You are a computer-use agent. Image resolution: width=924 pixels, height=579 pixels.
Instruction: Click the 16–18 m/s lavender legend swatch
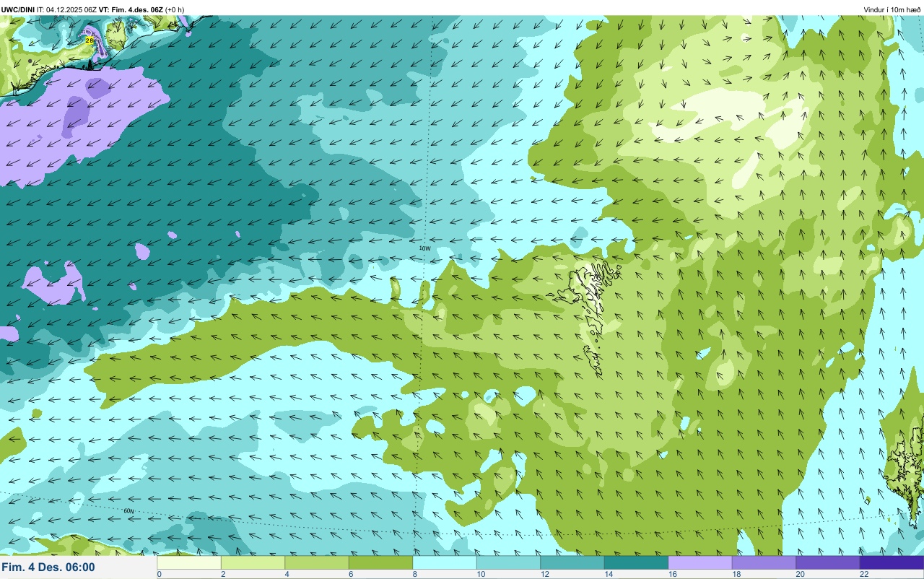point(700,562)
